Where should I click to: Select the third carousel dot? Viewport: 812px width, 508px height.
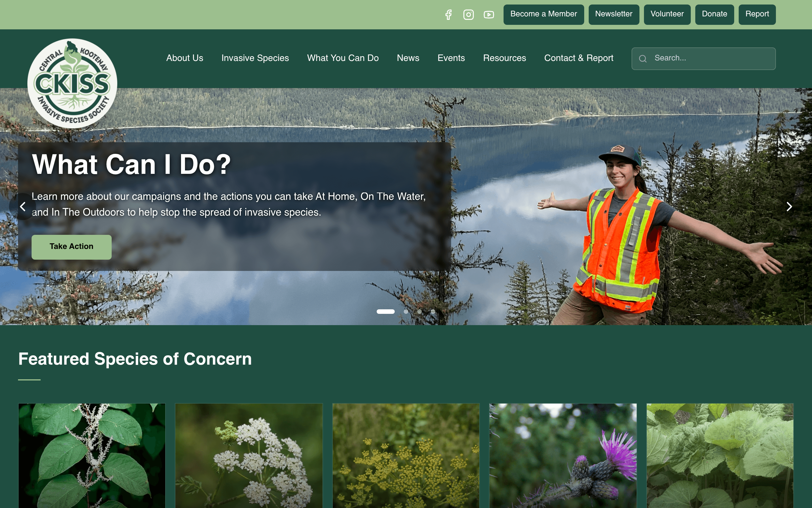click(420, 312)
